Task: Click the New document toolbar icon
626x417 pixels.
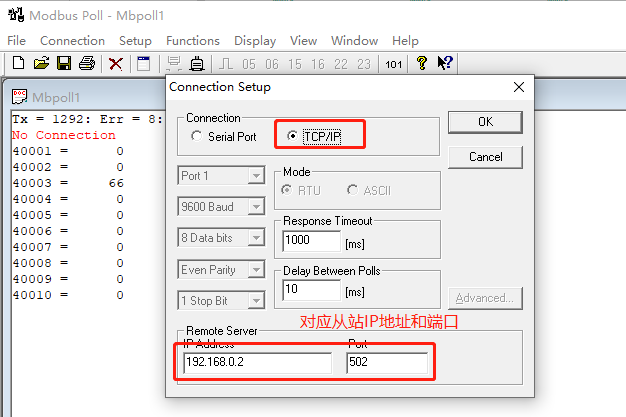Action: pos(18,63)
